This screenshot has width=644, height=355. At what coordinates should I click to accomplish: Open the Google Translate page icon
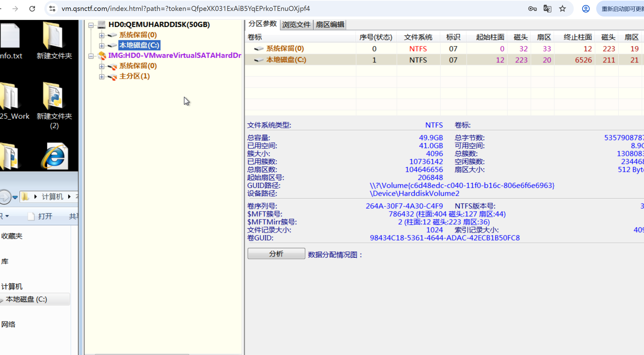pos(547,9)
